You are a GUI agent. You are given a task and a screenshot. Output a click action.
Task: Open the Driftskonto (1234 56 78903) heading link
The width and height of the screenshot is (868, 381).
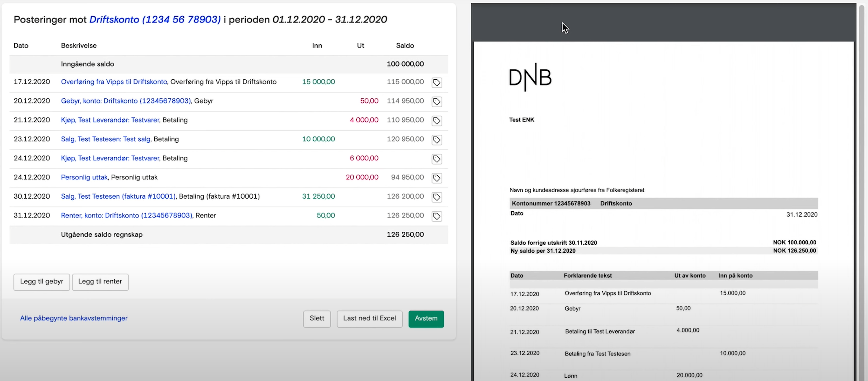155,20
